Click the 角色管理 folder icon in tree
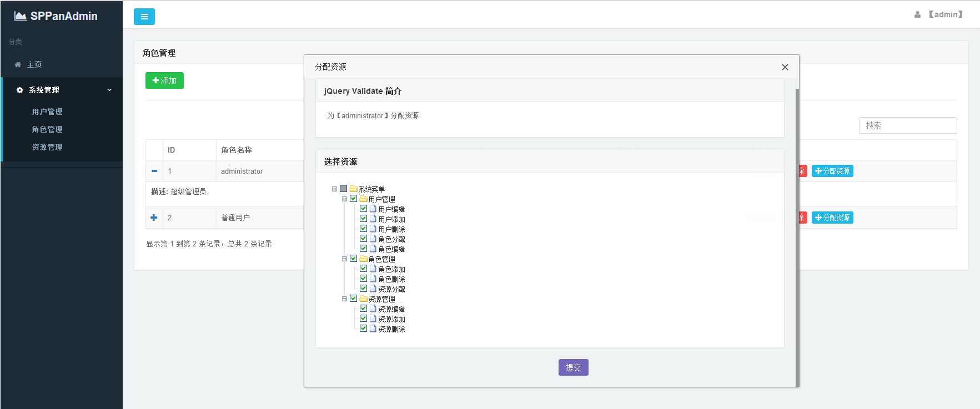Screen dimensions: 980x409 363,259
